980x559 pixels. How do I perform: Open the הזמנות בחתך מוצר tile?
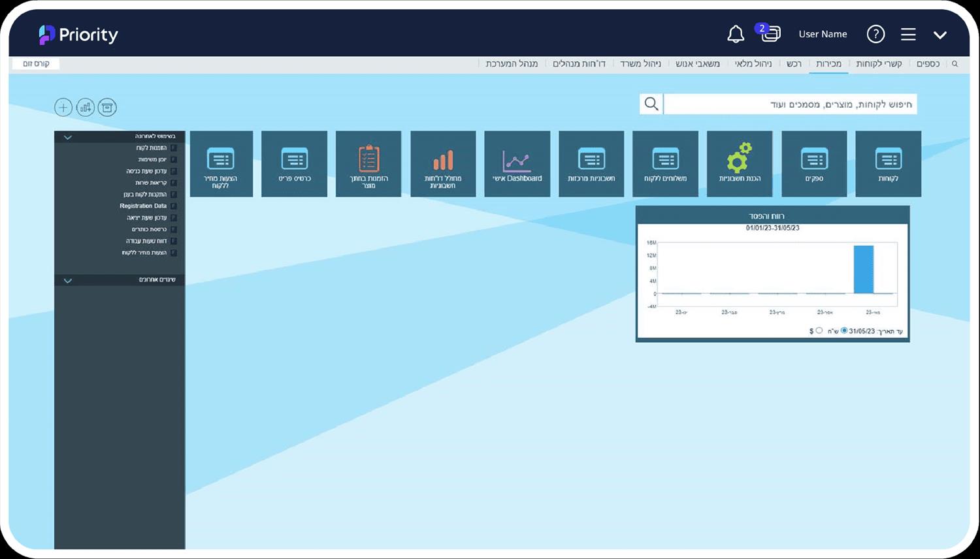368,164
